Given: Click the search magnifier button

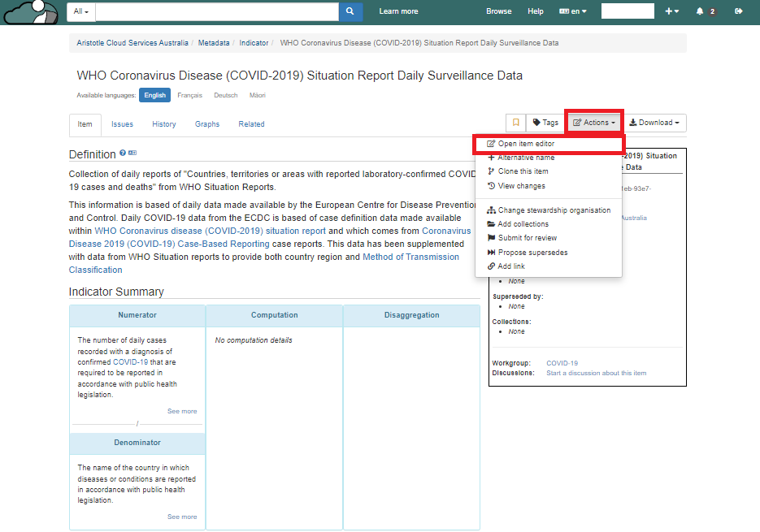Looking at the screenshot, I should click(x=350, y=11).
